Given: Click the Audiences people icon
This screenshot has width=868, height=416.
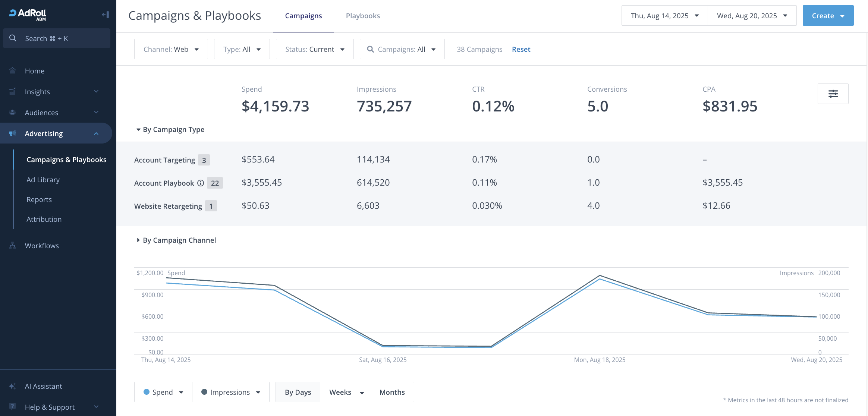Looking at the screenshot, I should click(x=13, y=113).
